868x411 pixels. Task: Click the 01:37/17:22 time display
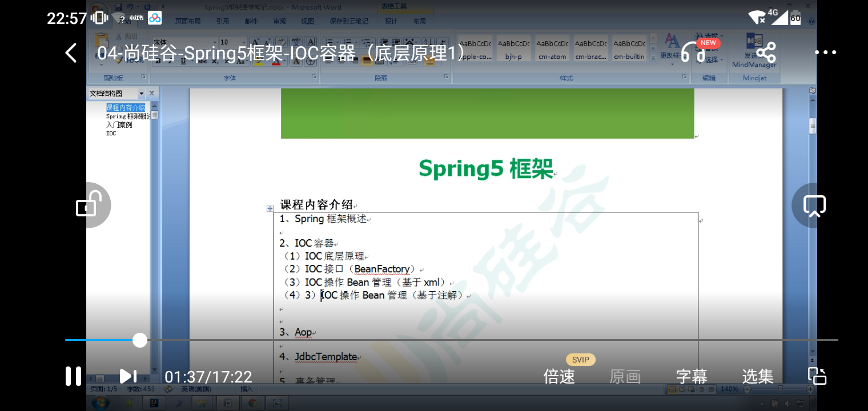tap(208, 377)
